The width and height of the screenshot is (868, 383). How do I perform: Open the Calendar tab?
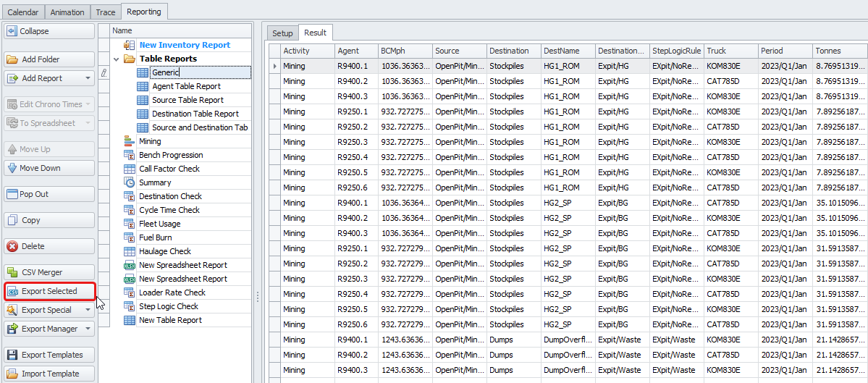pos(23,12)
